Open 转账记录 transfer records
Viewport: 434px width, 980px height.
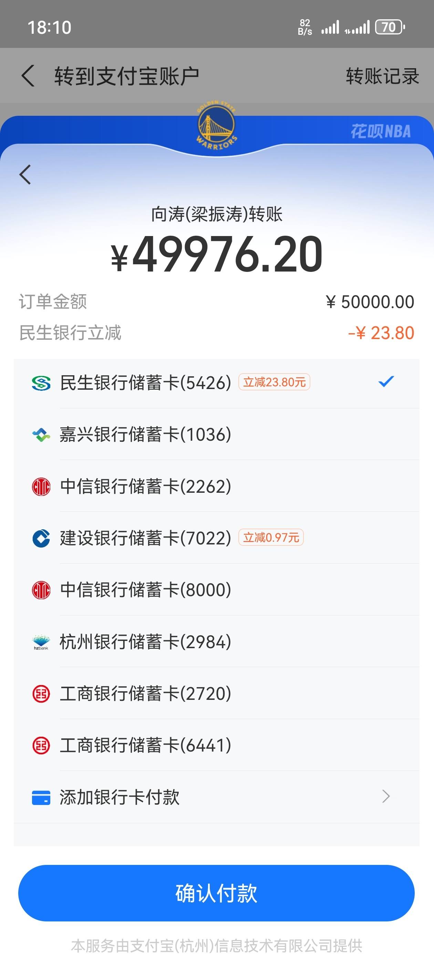coord(382,76)
